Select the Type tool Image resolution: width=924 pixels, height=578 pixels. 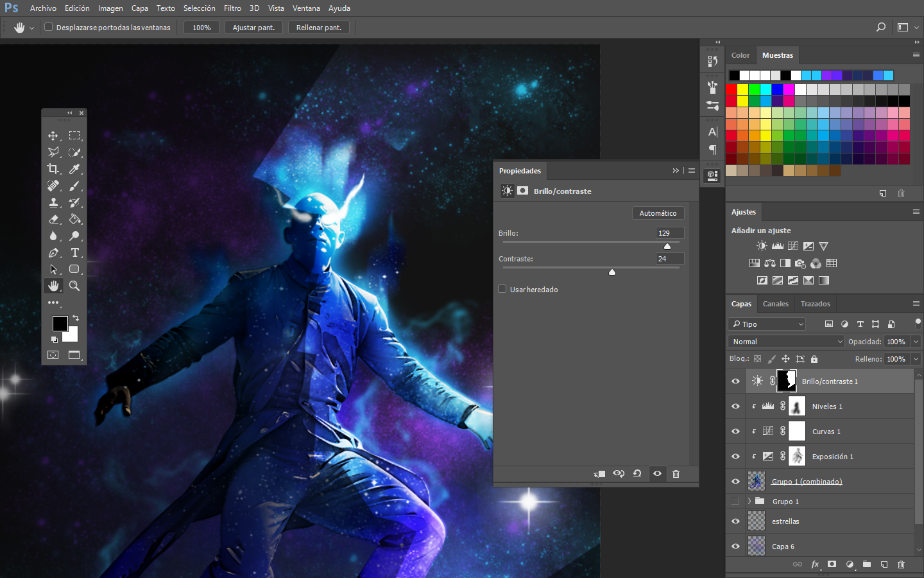tap(74, 252)
